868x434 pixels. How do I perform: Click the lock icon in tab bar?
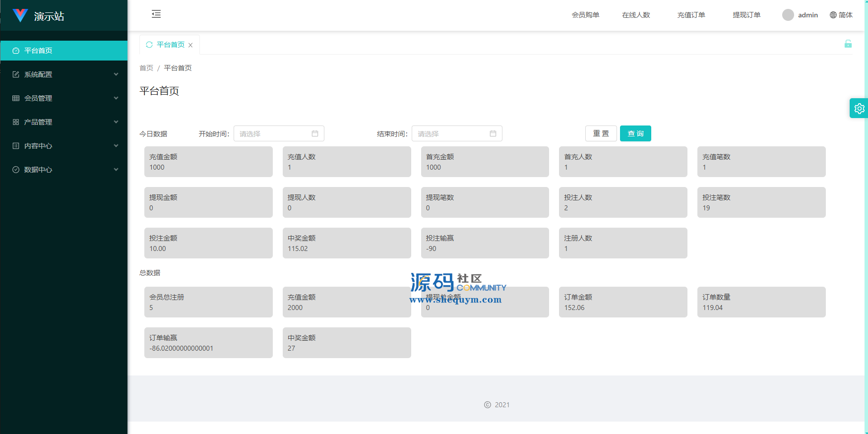point(848,44)
